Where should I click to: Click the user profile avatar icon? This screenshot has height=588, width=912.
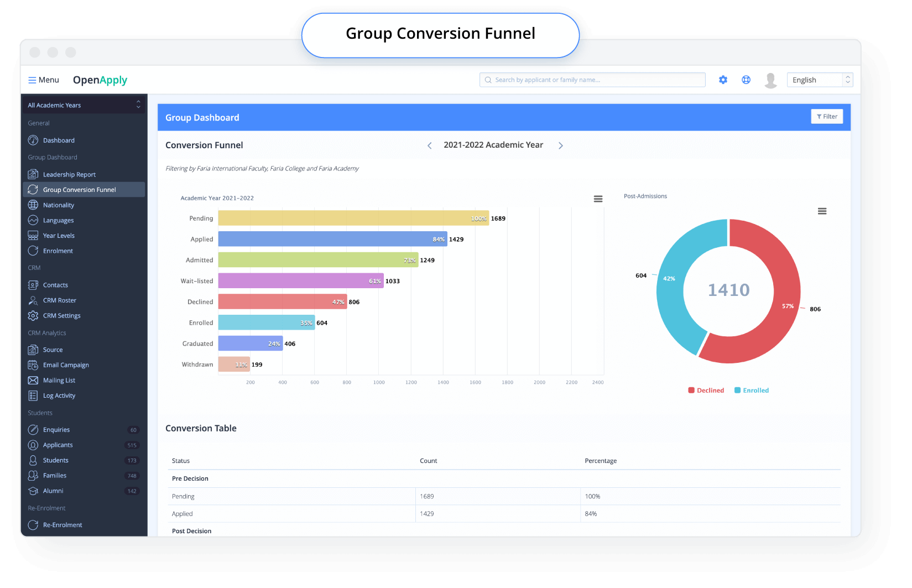pos(770,80)
